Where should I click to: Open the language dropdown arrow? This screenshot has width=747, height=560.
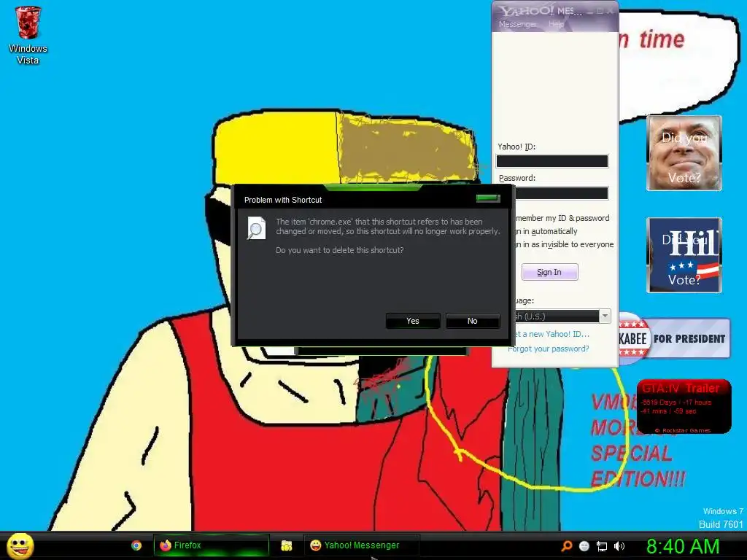(605, 316)
